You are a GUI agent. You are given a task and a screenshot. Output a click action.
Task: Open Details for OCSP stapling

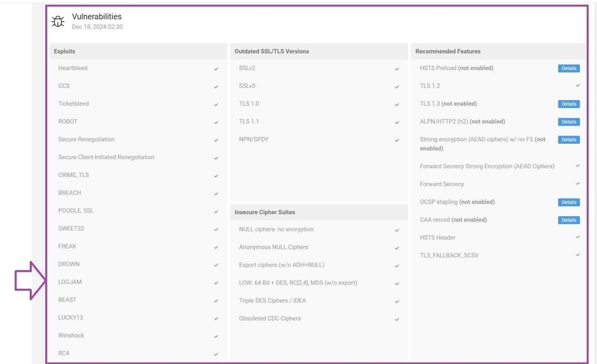(568, 202)
